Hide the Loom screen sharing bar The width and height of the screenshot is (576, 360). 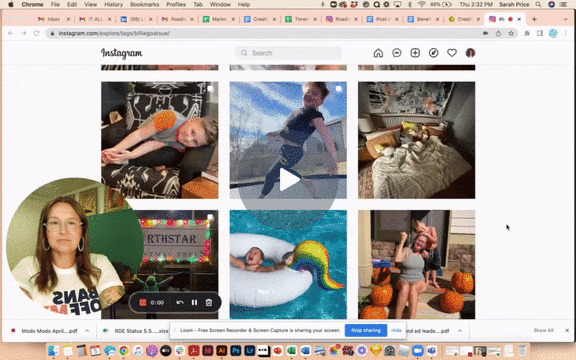click(x=396, y=330)
